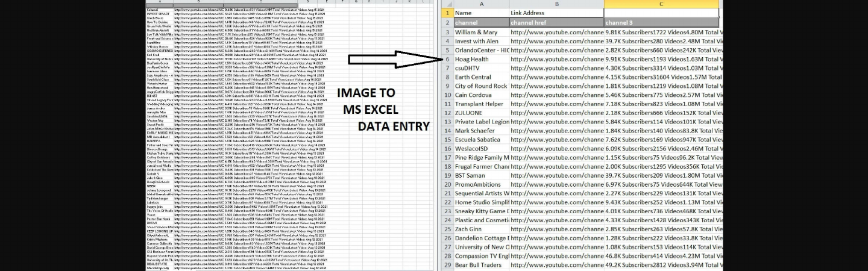Select column A header in right spreadsheet
The image size is (868, 271).
tap(481, 4)
